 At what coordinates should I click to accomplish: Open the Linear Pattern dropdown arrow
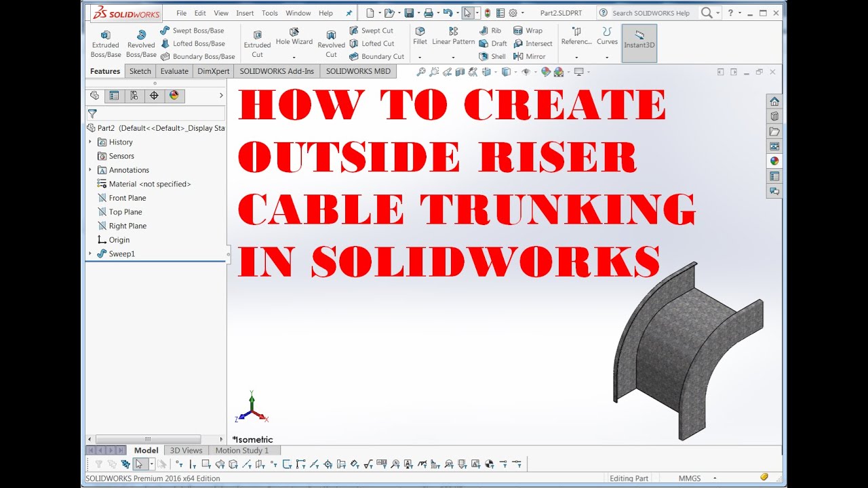[454, 57]
